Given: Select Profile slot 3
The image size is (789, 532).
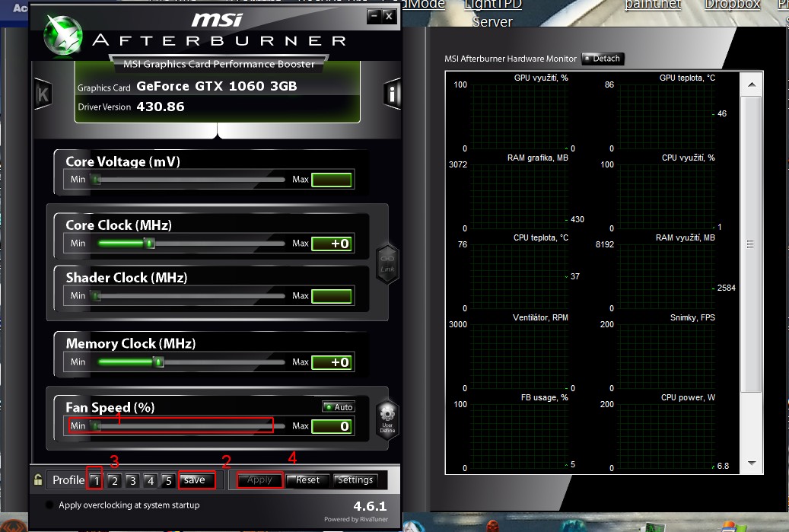Looking at the screenshot, I should tap(132, 480).
